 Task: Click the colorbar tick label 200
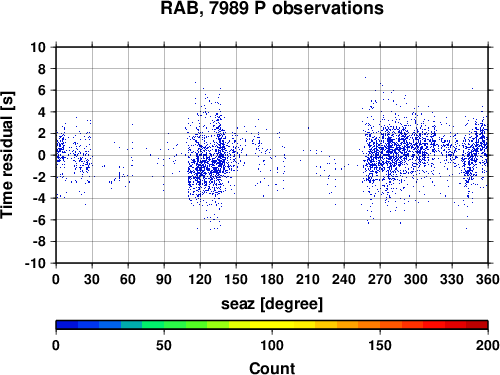point(488,345)
